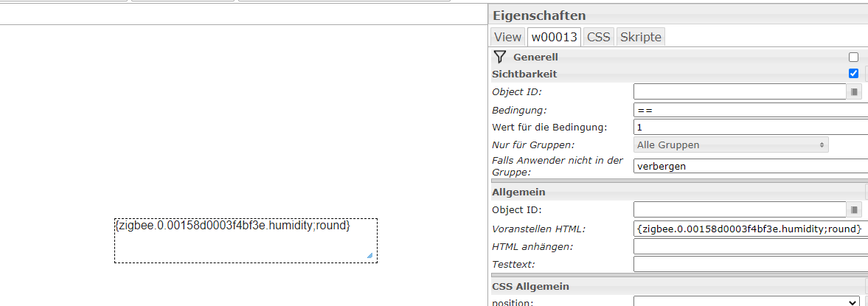Open object picker for Allgemein Object ID
This screenshot has height=306, width=868.
[853, 209]
